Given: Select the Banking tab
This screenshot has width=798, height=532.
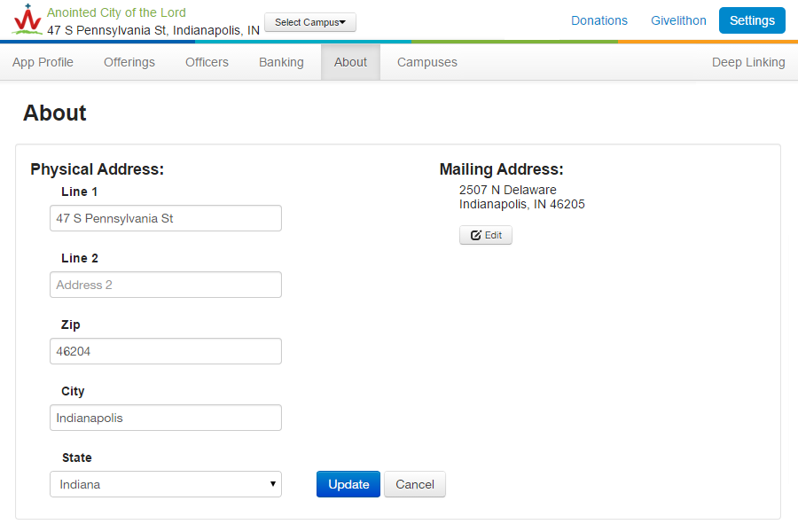Looking at the screenshot, I should (281, 62).
